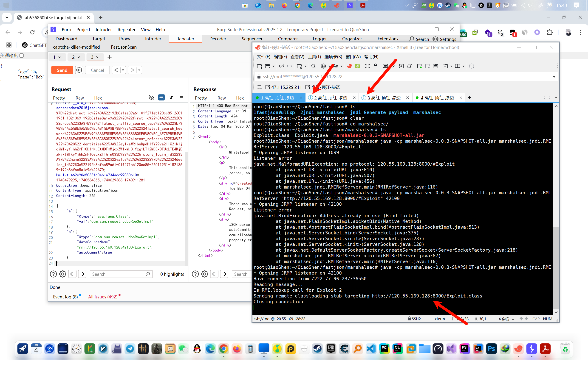This screenshot has height=367, width=588.
Task: Click the new session icon in Xshell toolbar
Action: (x=259, y=66)
